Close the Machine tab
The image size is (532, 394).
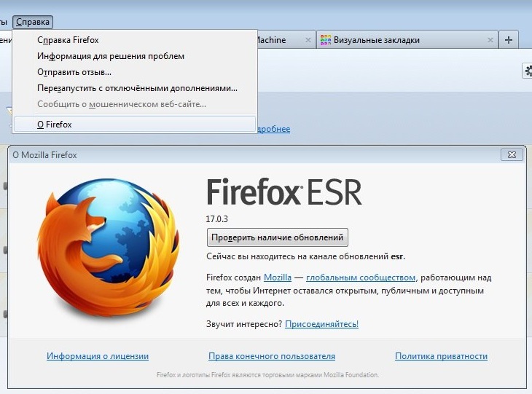coord(308,40)
